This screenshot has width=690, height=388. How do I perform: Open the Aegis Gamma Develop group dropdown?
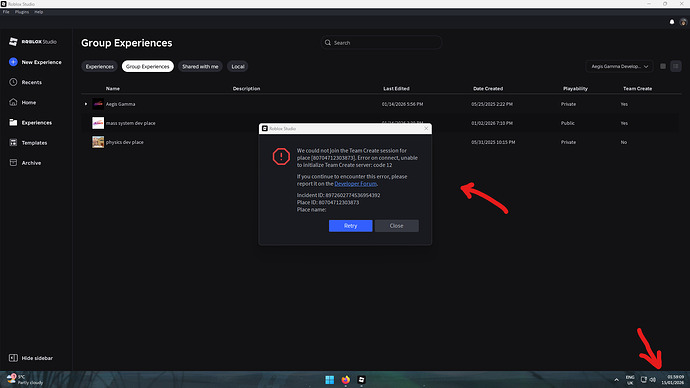point(620,66)
